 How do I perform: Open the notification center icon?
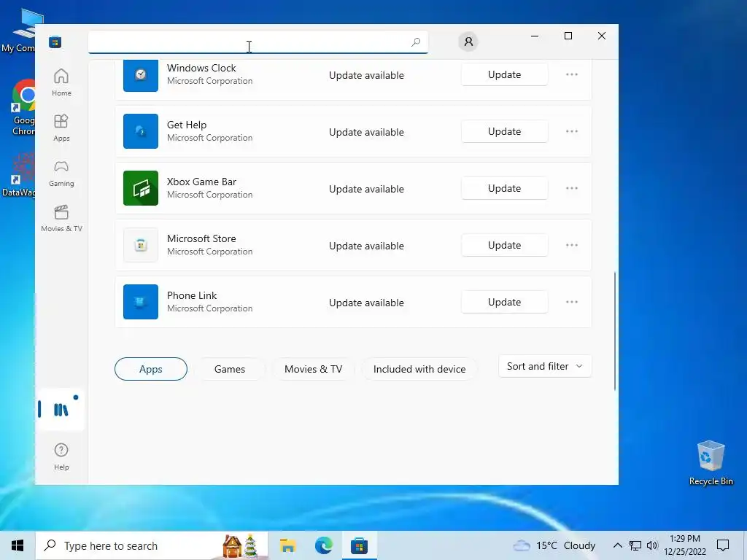[x=723, y=545]
